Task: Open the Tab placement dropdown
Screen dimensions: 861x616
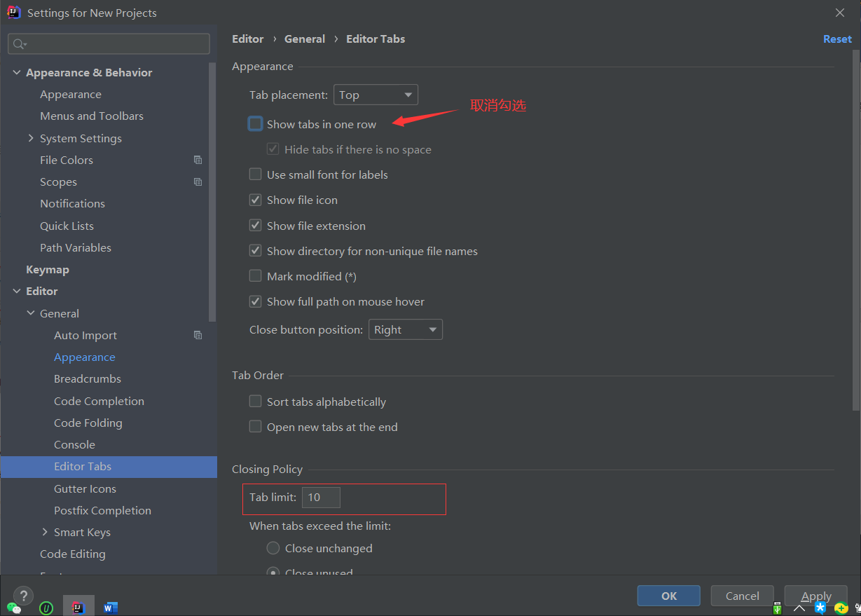Action: point(376,95)
